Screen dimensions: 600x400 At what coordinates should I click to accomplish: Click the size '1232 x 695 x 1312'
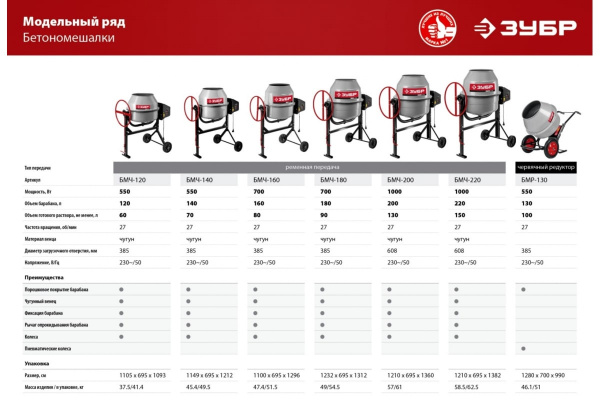point(344,376)
